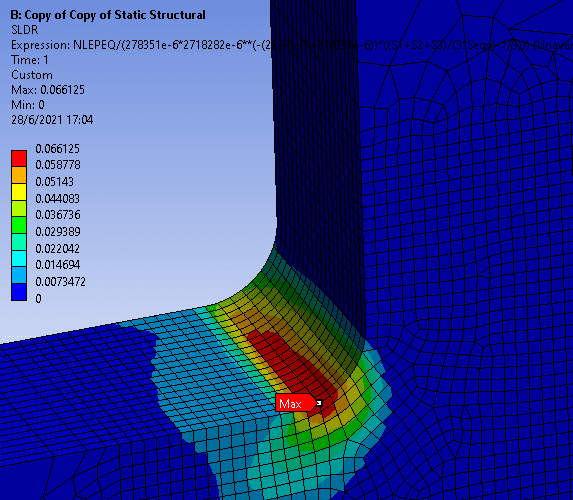Click the red Max probe label

pyautogui.click(x=296, y=403)
